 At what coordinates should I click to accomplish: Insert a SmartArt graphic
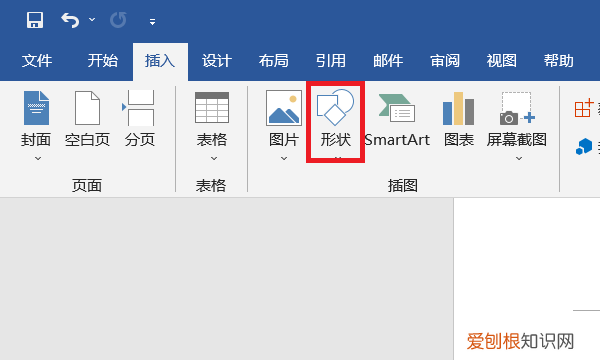tap(397, 121)
